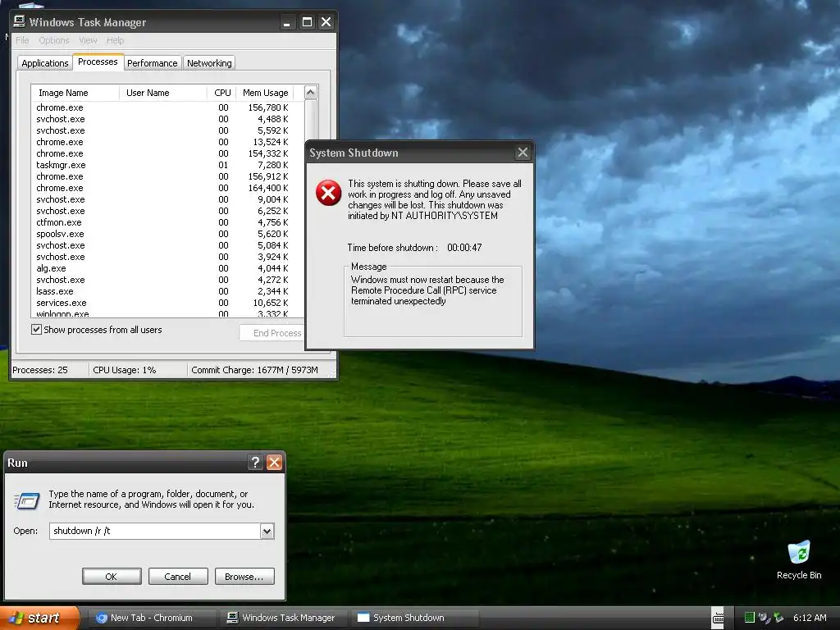Select the ctfmon.exe process row
The width and height of the screenshot is (840, 630).
pos(162,222)
